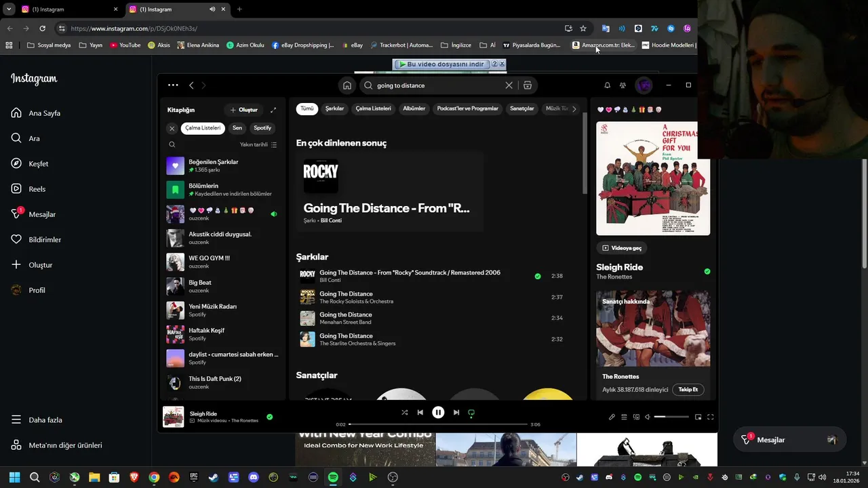
Task: Open Spotify three-dot main menu
Action: click(x=173, y=85)
